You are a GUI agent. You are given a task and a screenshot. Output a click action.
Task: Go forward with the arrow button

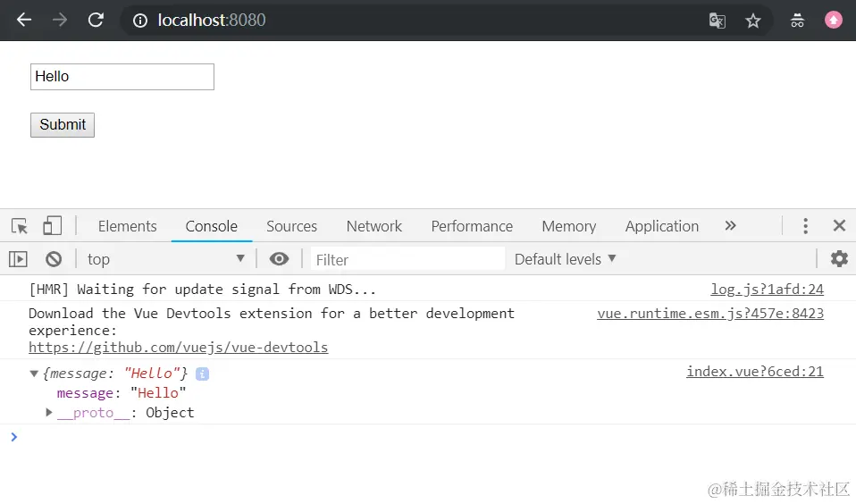[x=60, y=21]
